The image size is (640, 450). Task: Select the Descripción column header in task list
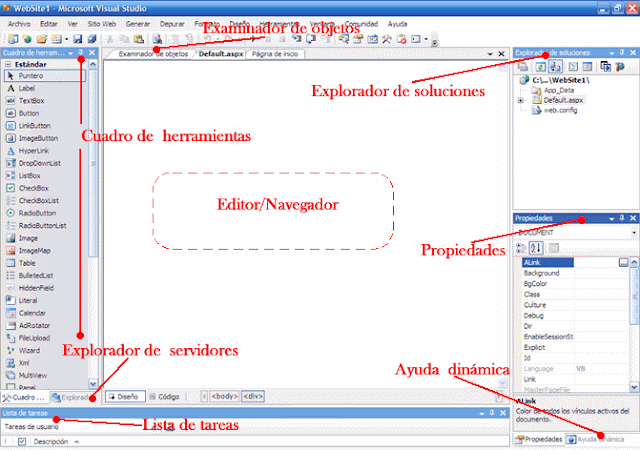[x=51, y=441]
